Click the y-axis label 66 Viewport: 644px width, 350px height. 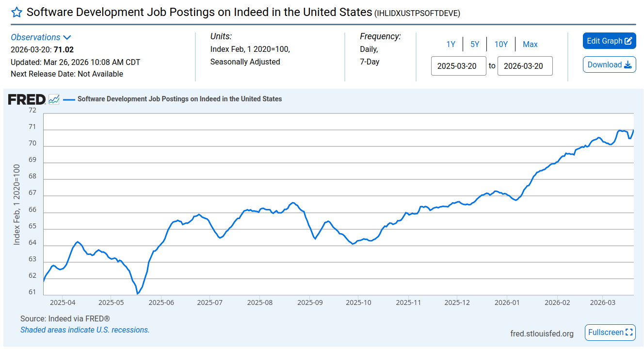[32, 209]
